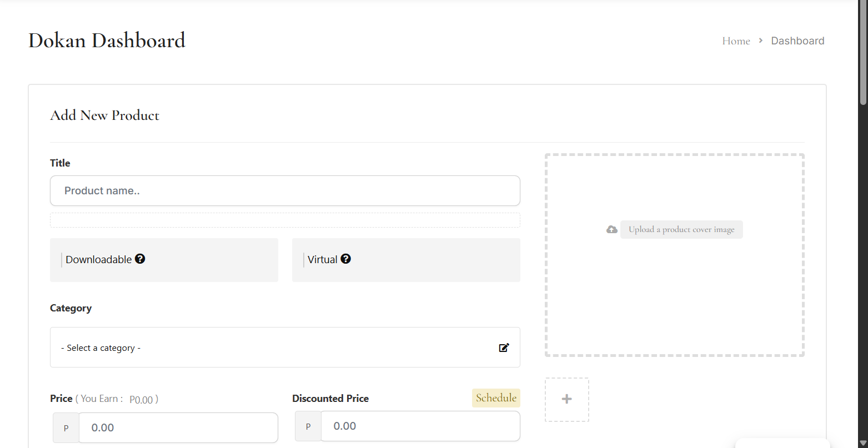Click the Schedule discount button
The height and width of the screenshot is (448, 868).
[496, 398]
